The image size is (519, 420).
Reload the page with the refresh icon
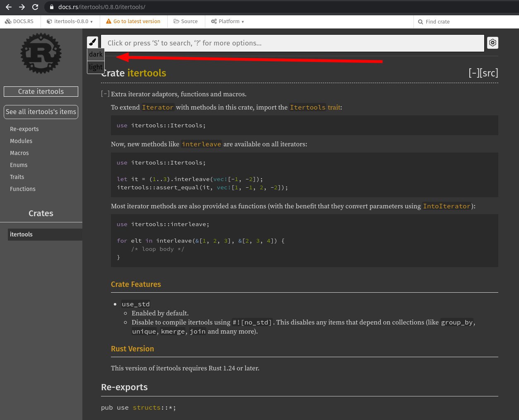(35, 7)
